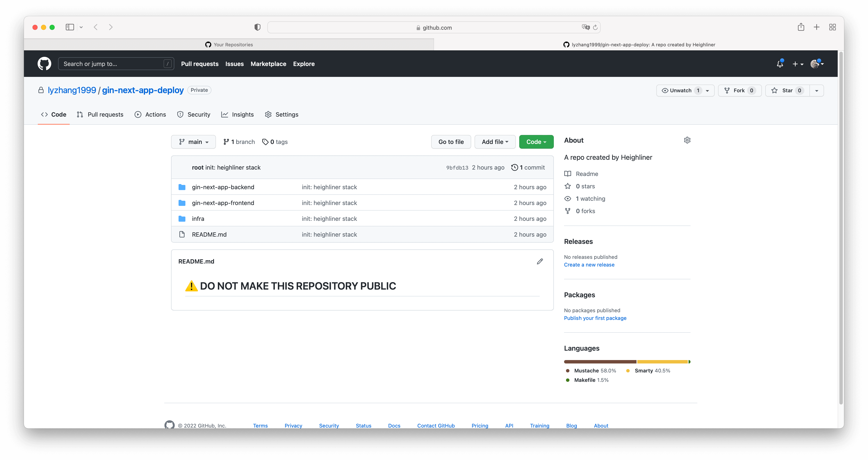This screenshot has width=868, height=460.
Task: Open the commit message init: heighliner stack in header row
Action: pos(233,167)
